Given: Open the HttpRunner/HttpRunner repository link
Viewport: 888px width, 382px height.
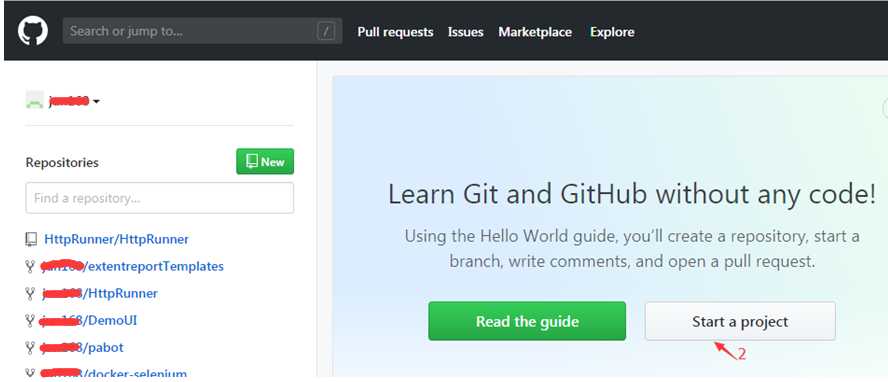Looking at the screenshot, I should click(x=116, y=239).
